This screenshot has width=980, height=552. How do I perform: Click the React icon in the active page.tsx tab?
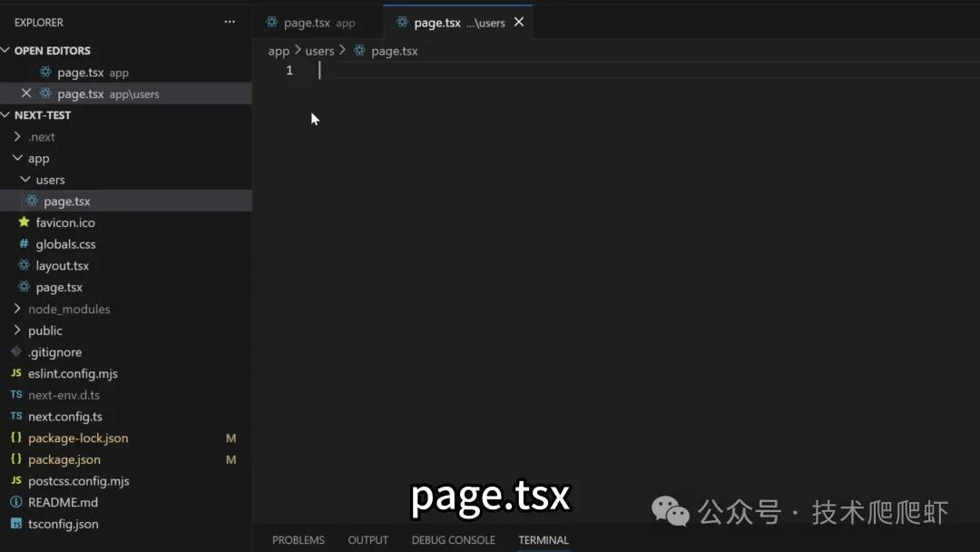(x=402, y=22)
